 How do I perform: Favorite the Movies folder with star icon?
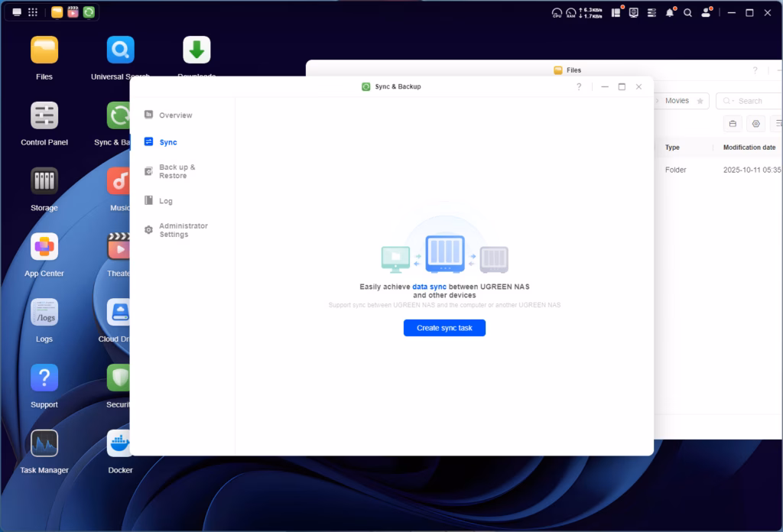point(700,101)
